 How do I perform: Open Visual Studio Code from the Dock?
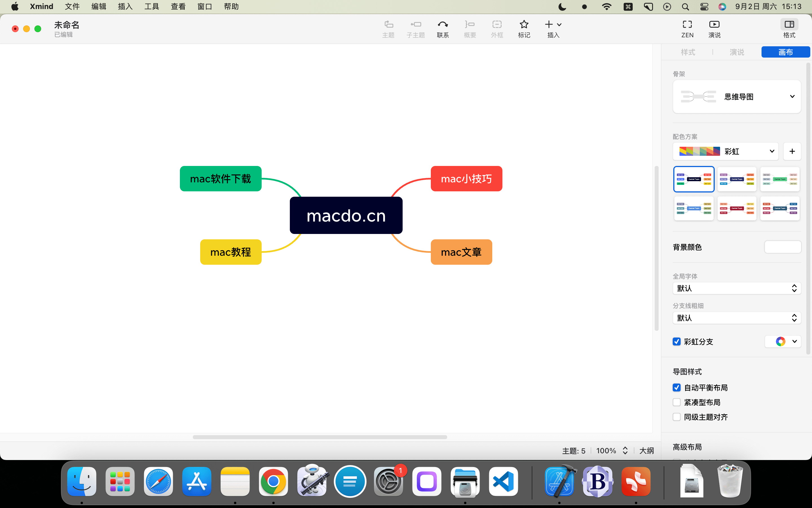[503, 481]
